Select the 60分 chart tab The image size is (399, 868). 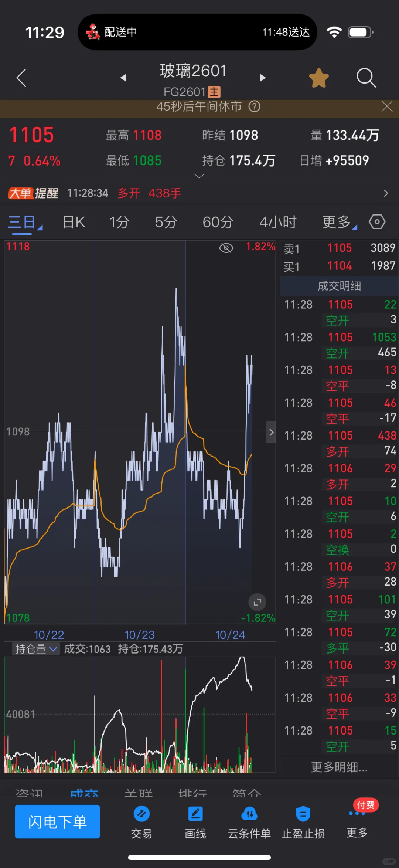(x=218, y=222)
